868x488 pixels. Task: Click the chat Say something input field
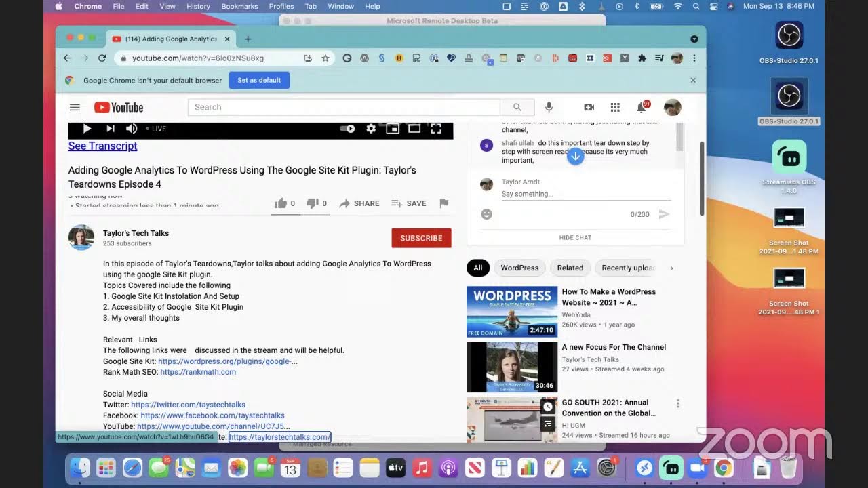pos(586,194)
